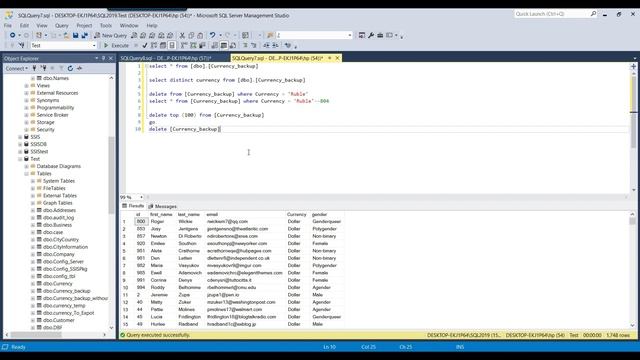Open the Query menu
The image size is (640, 360).
click(62, 25)
